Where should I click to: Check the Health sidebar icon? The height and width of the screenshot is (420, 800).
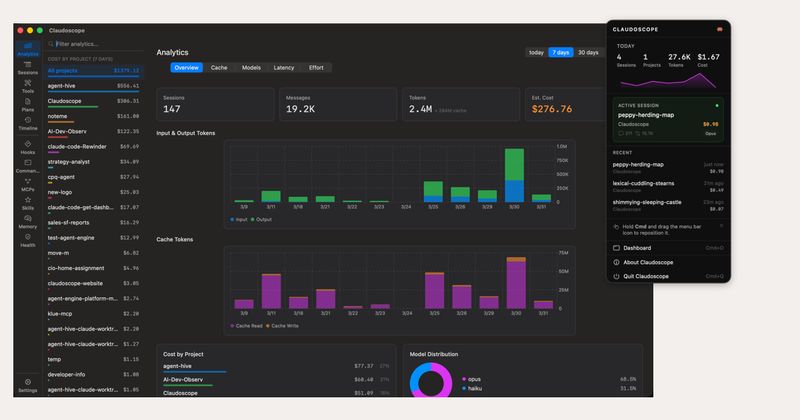(28, 240)
